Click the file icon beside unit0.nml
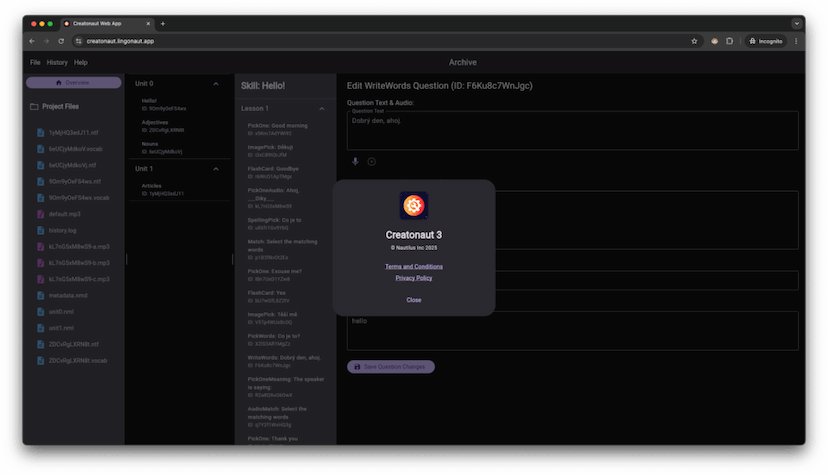 click(41, 312)
